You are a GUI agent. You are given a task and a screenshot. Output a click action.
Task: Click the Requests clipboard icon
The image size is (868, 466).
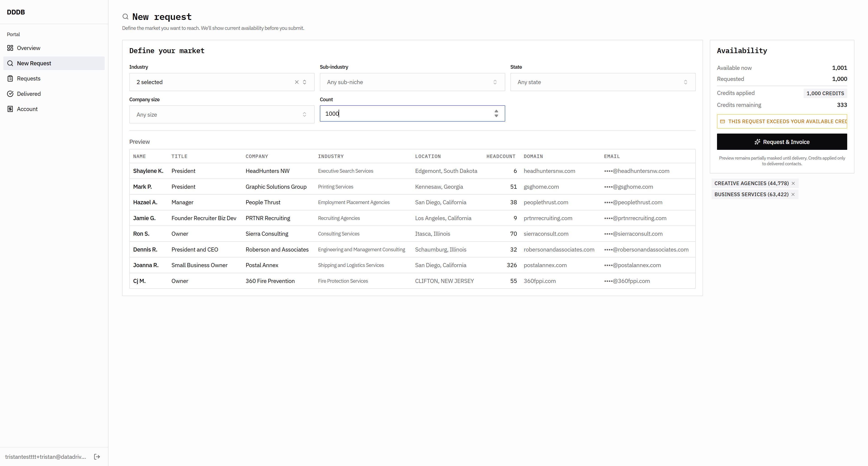point(10,78)
